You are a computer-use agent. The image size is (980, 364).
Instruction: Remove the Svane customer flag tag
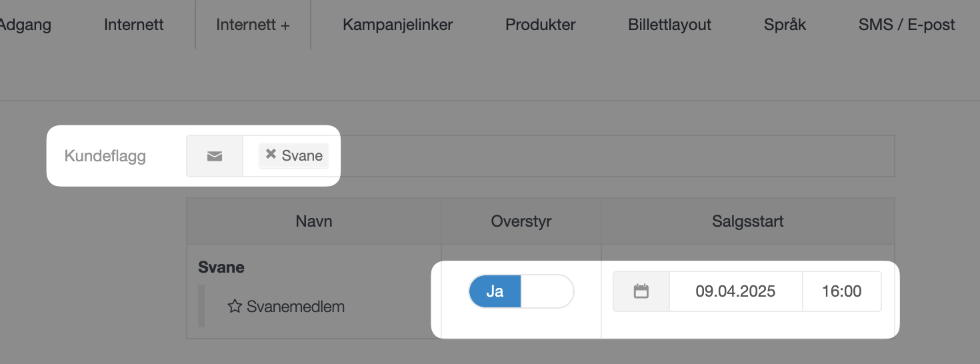[271, 155]
